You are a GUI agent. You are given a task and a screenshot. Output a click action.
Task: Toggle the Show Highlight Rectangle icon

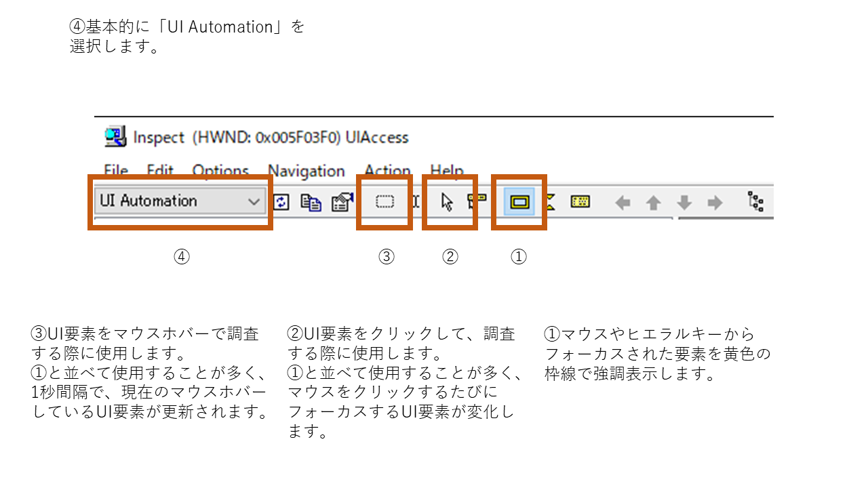click(x=520, y=201)
